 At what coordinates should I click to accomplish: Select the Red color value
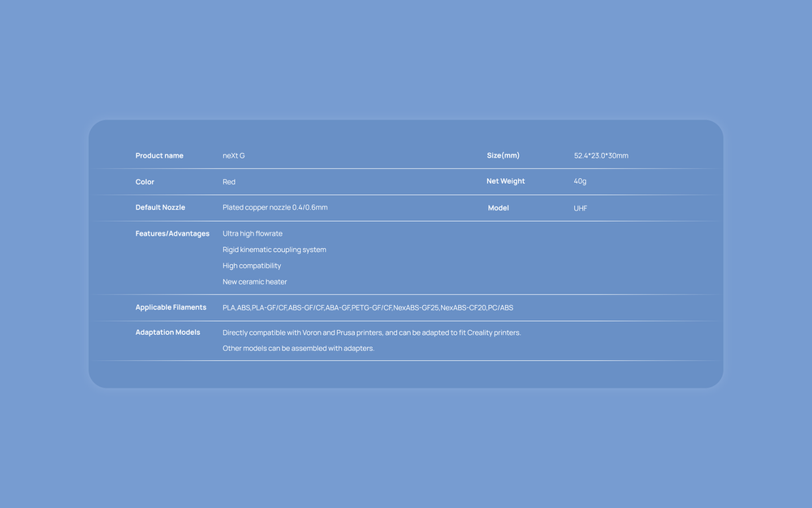point(229,182)
